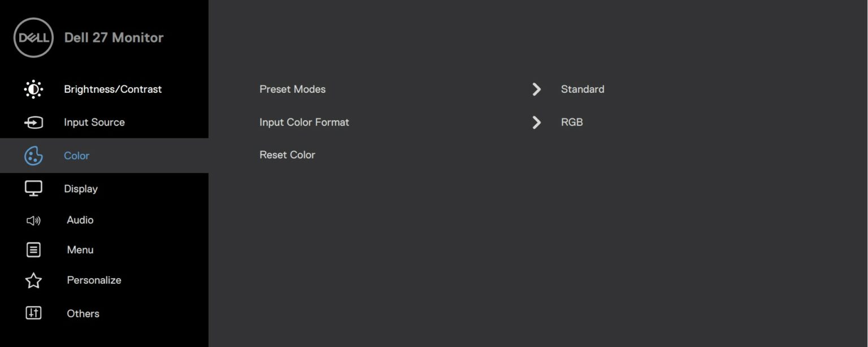The width and height of the screenshot is (868, 347).
Task: Select the Display monitor icon
Action: pyautogui.click(x=33, y=188)
